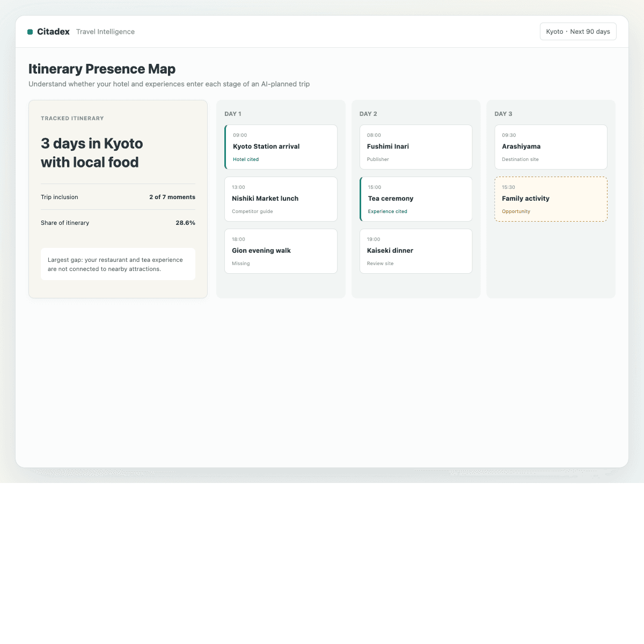Screen dimensions: 644x644
Task: Click the Review site tag
Action: tap(380, 264)
